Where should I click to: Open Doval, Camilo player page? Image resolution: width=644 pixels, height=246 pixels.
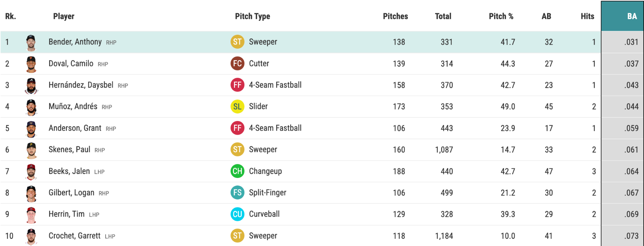coord(71,63)
